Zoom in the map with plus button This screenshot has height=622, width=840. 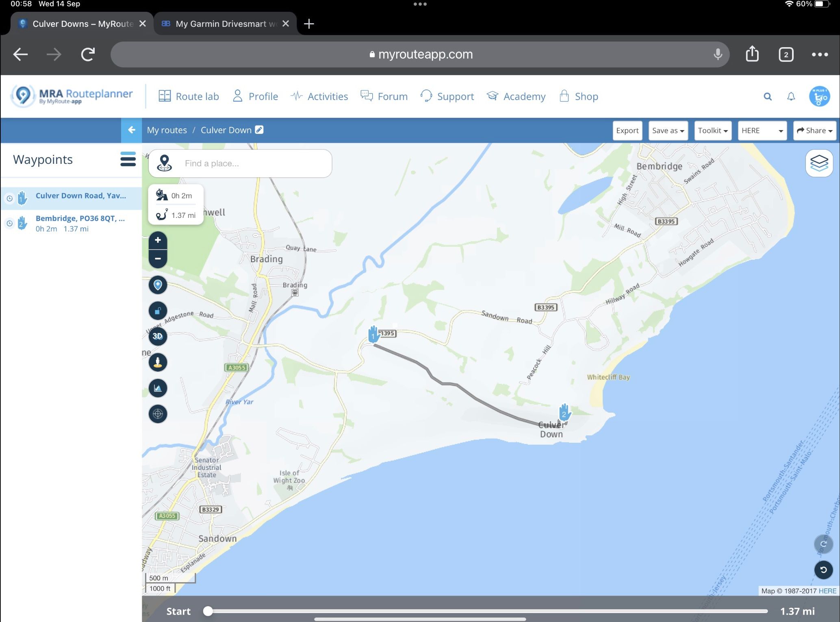158,240
